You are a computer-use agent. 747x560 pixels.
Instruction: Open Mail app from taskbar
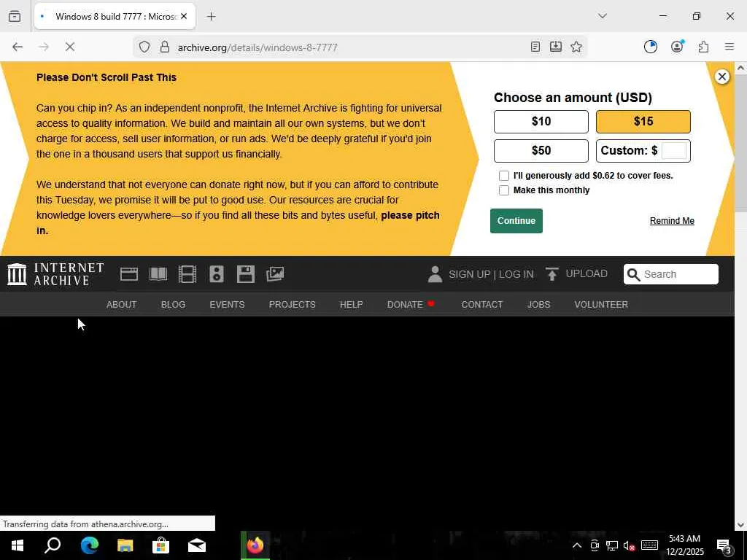[x=196, y=545]
